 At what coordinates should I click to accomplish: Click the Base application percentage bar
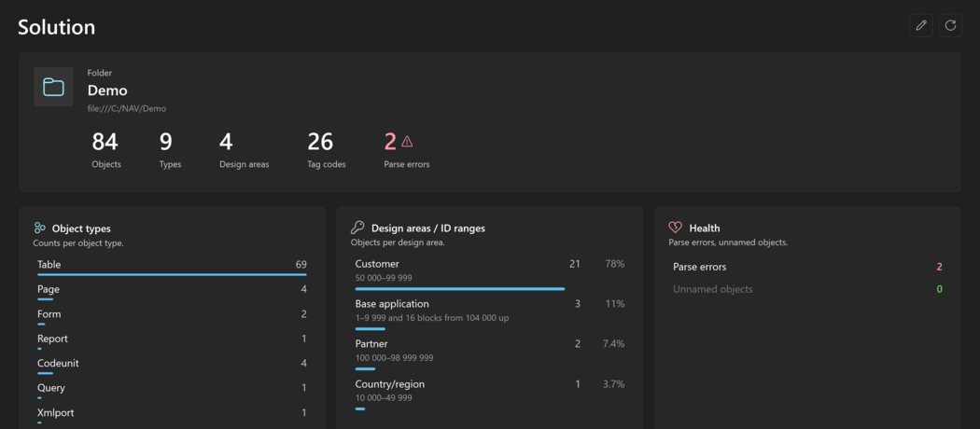point(370,328)
